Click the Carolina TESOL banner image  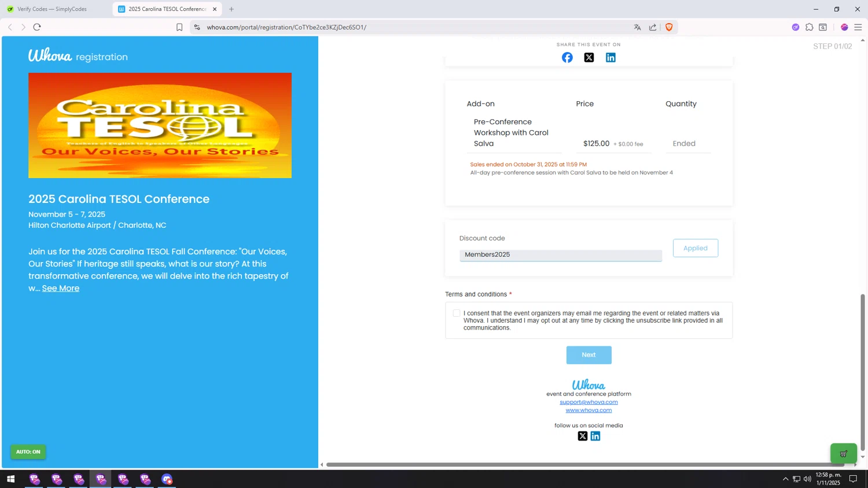(x=160, y=125)
